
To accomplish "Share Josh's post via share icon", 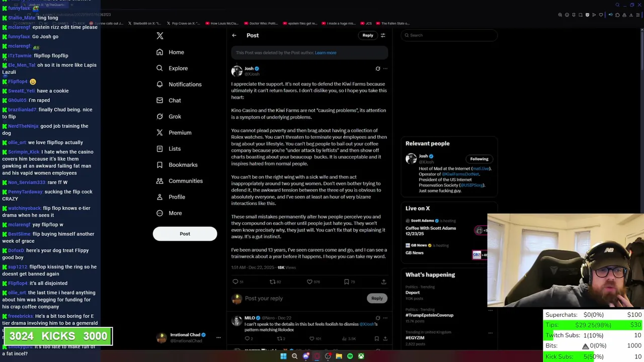I will point(383,282).
